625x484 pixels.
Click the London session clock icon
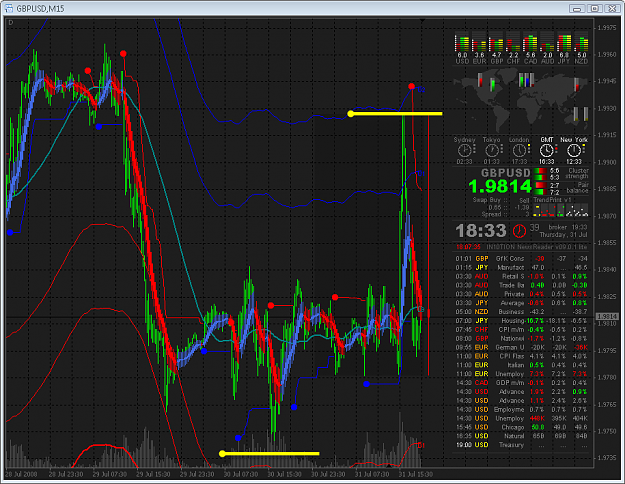519,151
